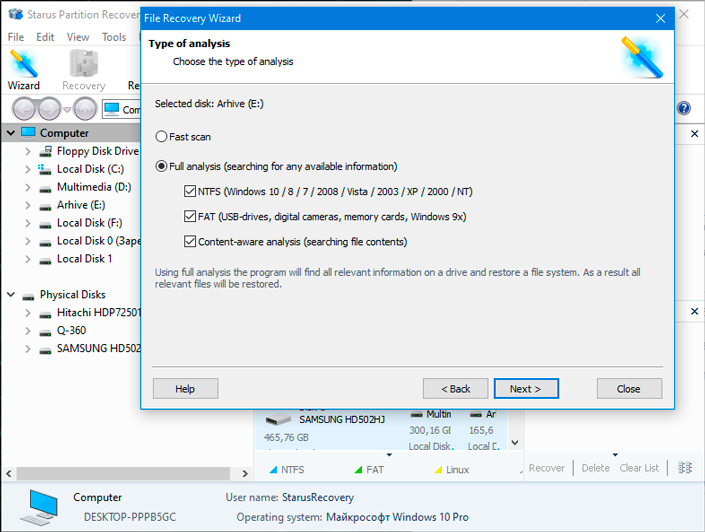The image size is (705, 532).
Task: Go back with navigation back arrow
Action: pyautogui.click(x=24, y=109)
